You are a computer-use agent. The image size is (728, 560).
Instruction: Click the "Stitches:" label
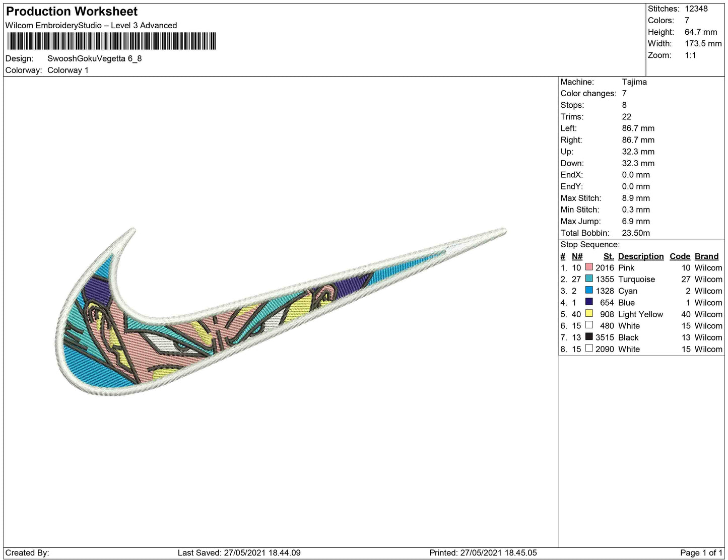(x=664, y=9)
